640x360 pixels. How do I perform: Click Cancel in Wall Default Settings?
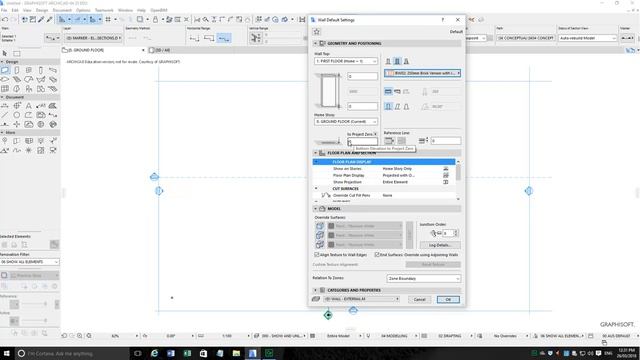[x=420, y=300]
